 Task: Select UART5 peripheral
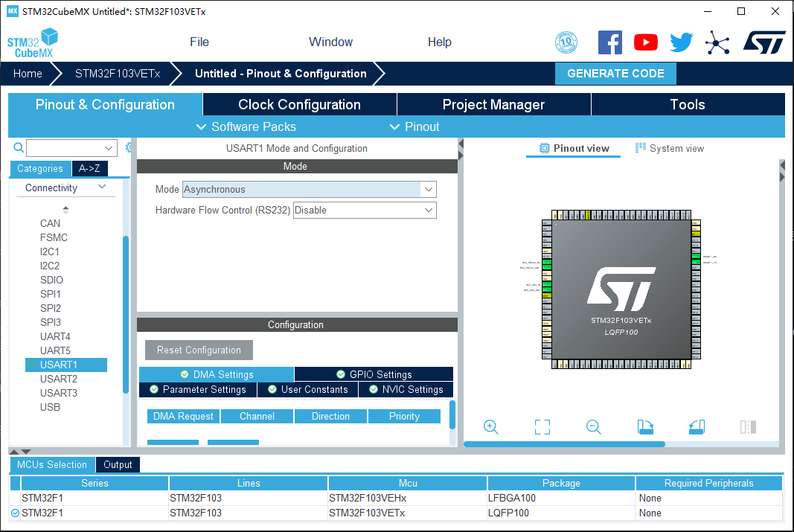(55, 350)
